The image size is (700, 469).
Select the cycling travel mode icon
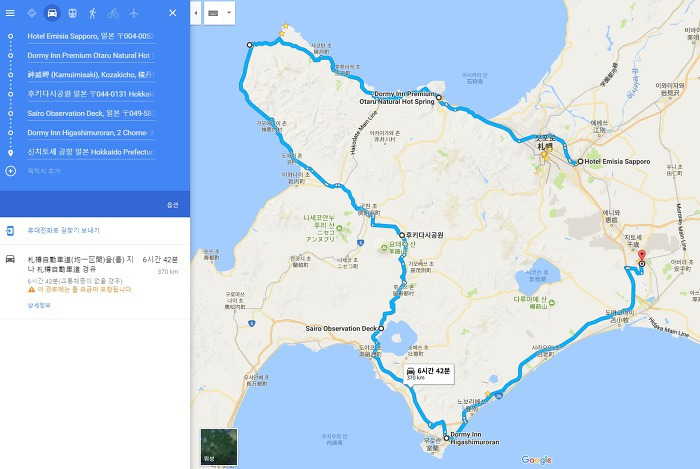(x=113, y=13)
